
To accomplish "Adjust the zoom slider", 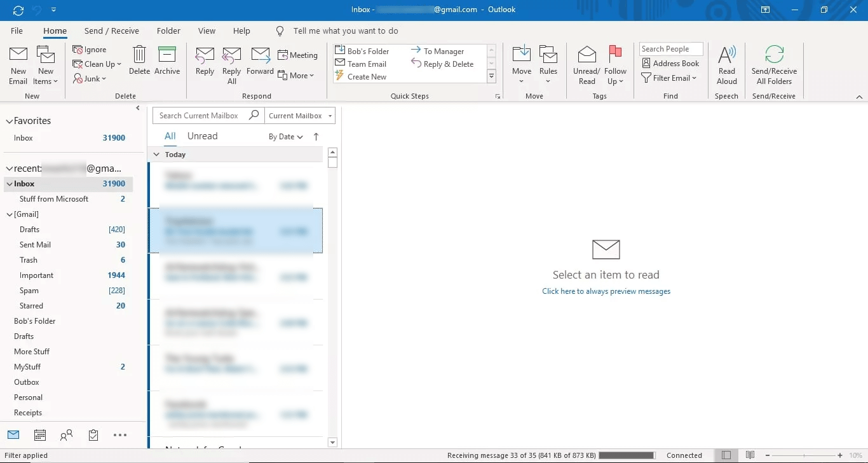I will pos(804,455).
